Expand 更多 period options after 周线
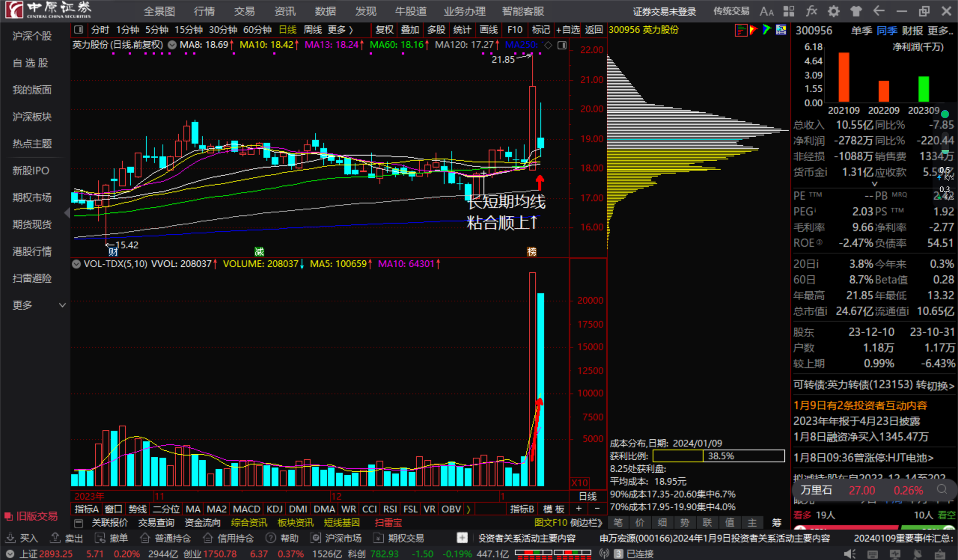Viewport: 958px width, 560px height. (x=340, y=30)
